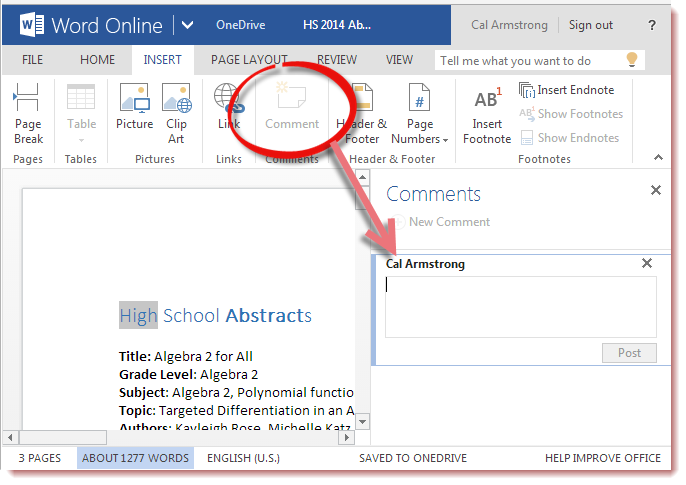The image size is (686, 485).
Task: Switch to the PAGE LAYOUT tab
Action: pyautogui.click(x=249, y=59)
